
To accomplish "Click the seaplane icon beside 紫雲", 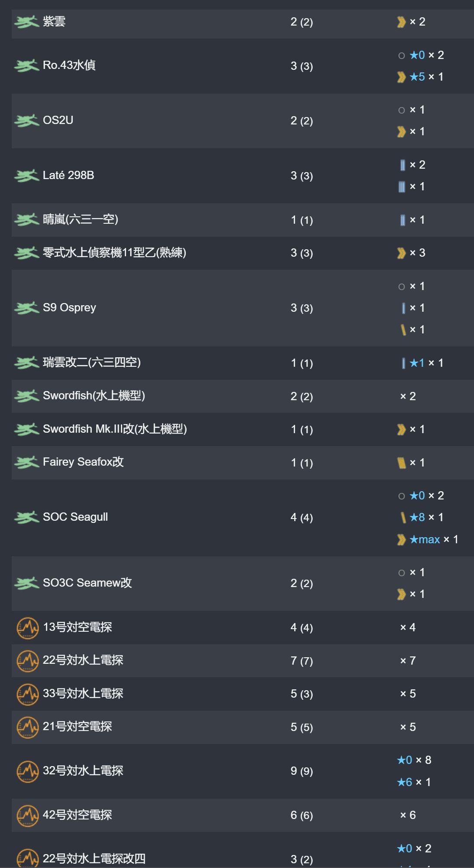I will tap(26, 22).
